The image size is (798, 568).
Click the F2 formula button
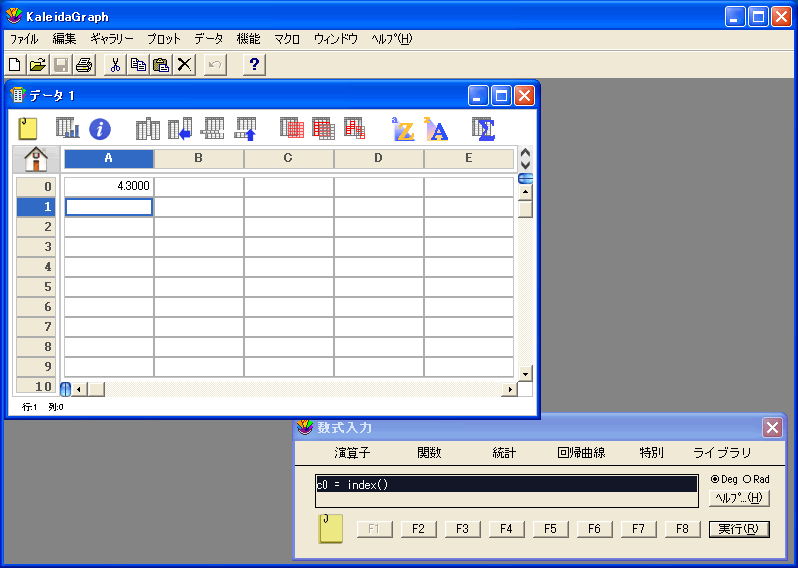(x=418, y=529)
